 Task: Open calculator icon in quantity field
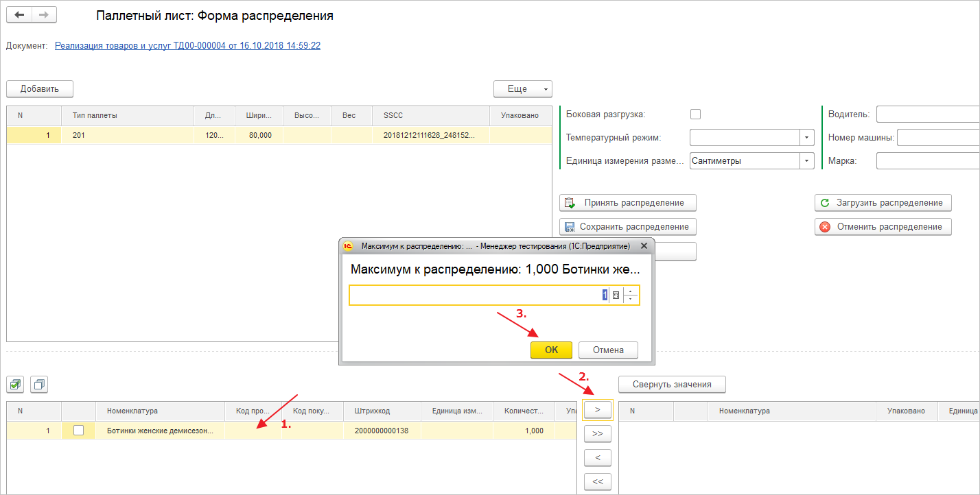click(616, 295)
